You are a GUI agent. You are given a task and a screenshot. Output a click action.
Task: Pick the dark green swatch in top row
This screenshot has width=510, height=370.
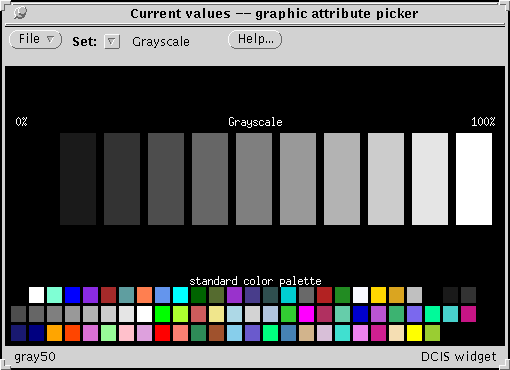198,295
